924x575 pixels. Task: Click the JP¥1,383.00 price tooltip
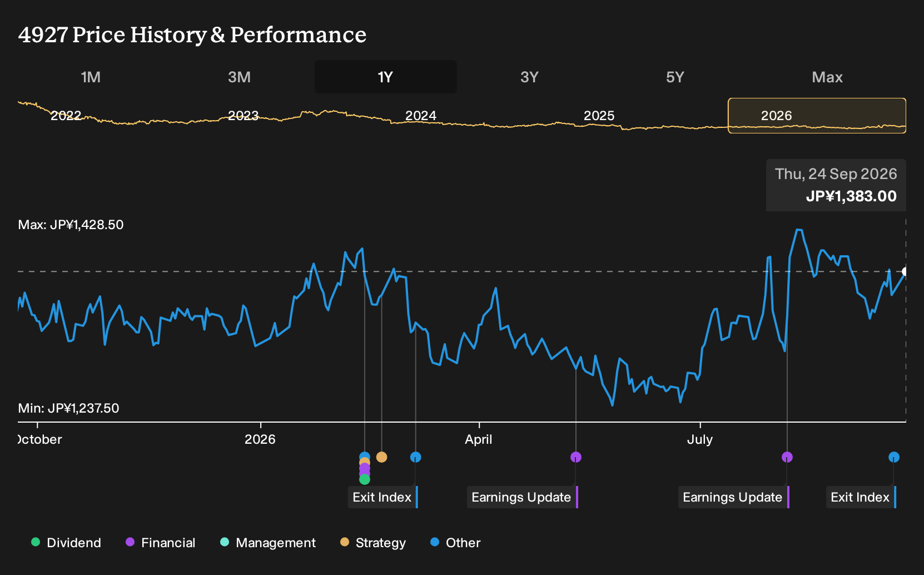pyautogui.click(x=836, y=185)
